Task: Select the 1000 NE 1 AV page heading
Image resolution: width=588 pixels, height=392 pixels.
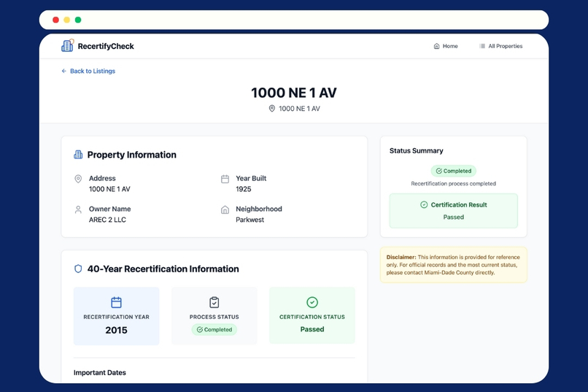Action: [294, 93]
